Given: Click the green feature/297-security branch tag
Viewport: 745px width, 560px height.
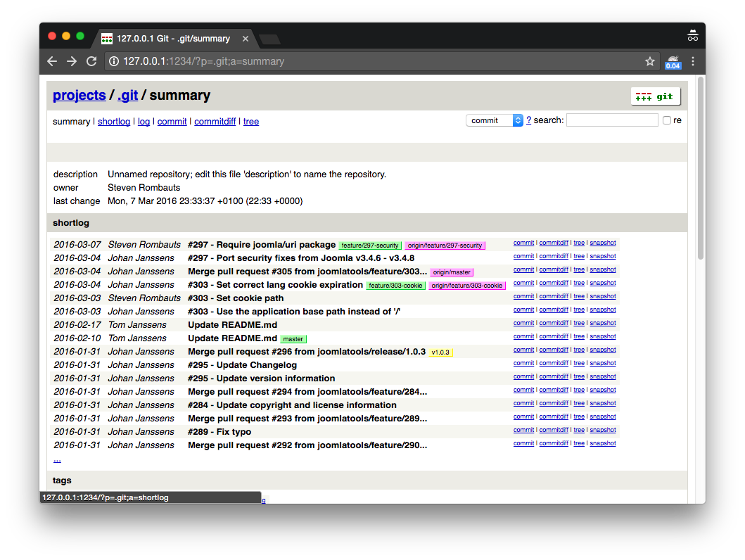Looking at the screenshot, I should click(x=370, y=246).
